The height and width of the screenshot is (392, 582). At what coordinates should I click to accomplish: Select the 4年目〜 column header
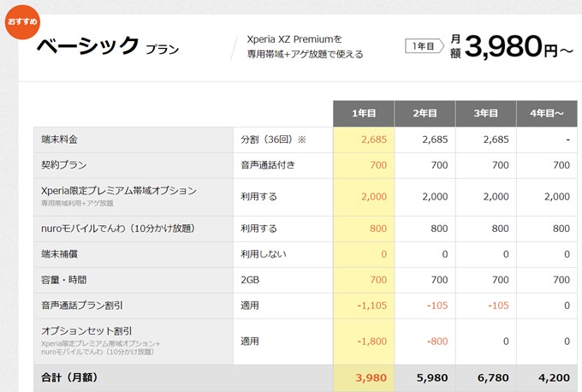tap(546, 113)
